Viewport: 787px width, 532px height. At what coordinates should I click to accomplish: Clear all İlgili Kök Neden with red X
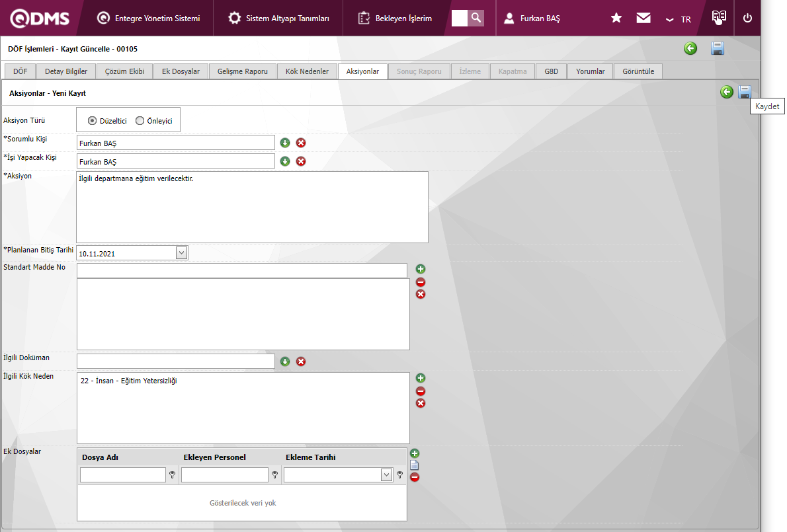click(421, 403)
